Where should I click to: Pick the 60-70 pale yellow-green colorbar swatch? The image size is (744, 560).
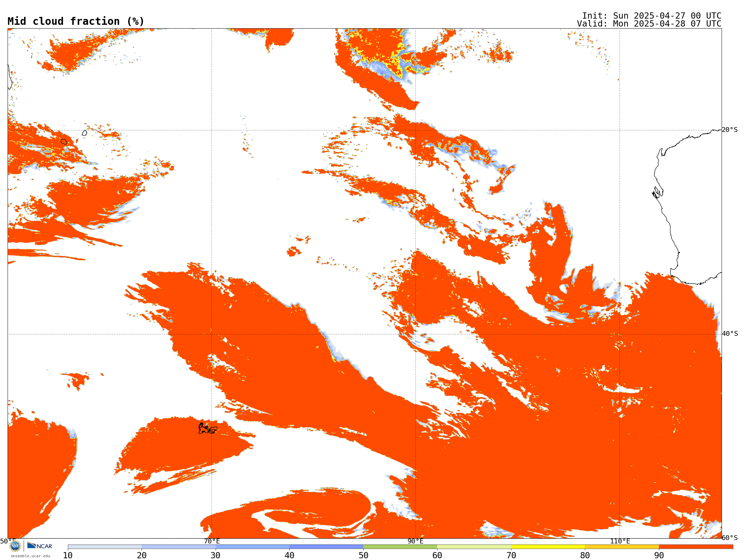point(474,547)
